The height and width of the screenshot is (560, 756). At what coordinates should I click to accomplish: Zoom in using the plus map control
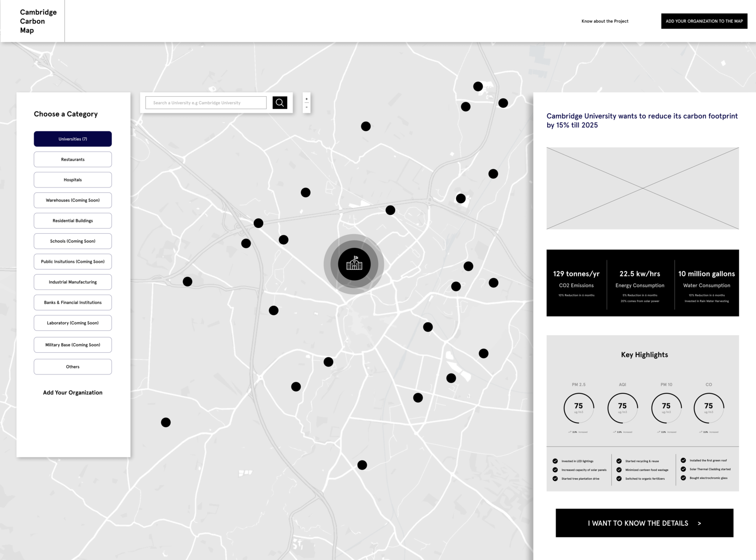pyautogui.click(x=306, y=99)
